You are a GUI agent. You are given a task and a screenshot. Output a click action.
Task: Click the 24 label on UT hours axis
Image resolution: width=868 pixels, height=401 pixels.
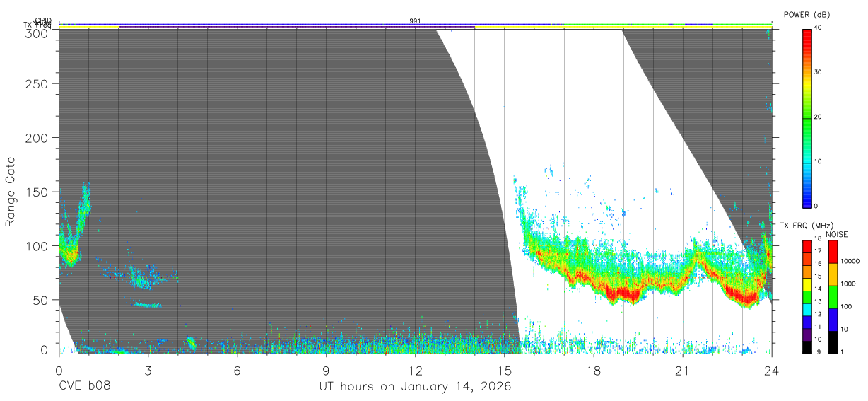click(x=771, y=371)
